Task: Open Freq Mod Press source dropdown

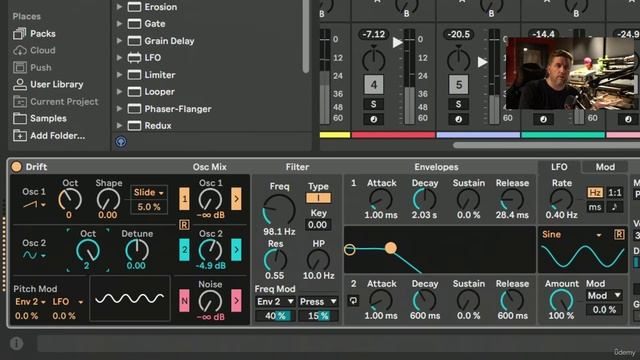Action: pos(318,302)
